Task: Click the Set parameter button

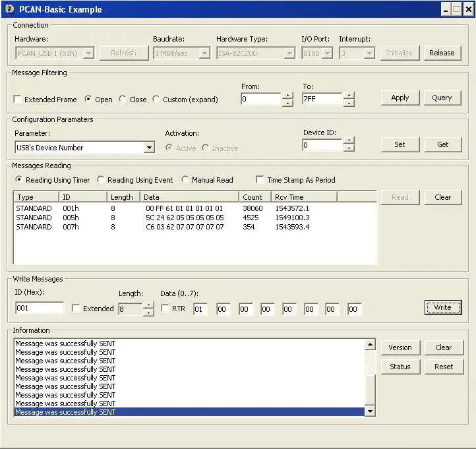Action: coord(400,144)
